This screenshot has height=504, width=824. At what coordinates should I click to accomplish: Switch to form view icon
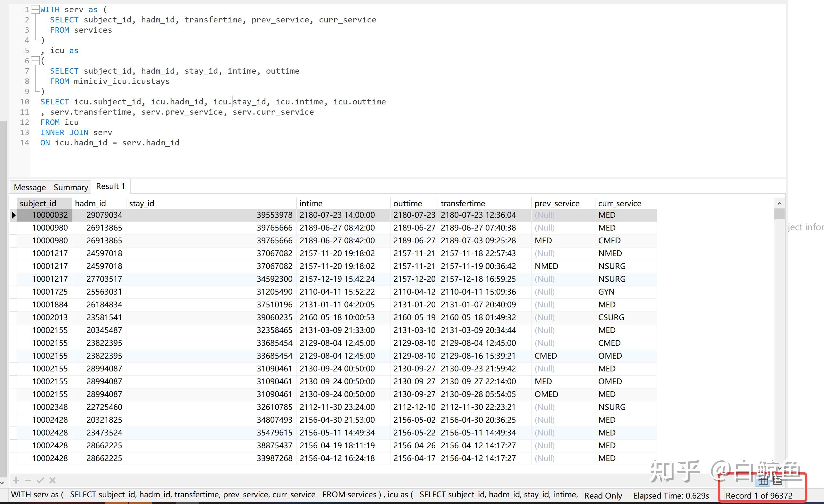coord(778,481)
